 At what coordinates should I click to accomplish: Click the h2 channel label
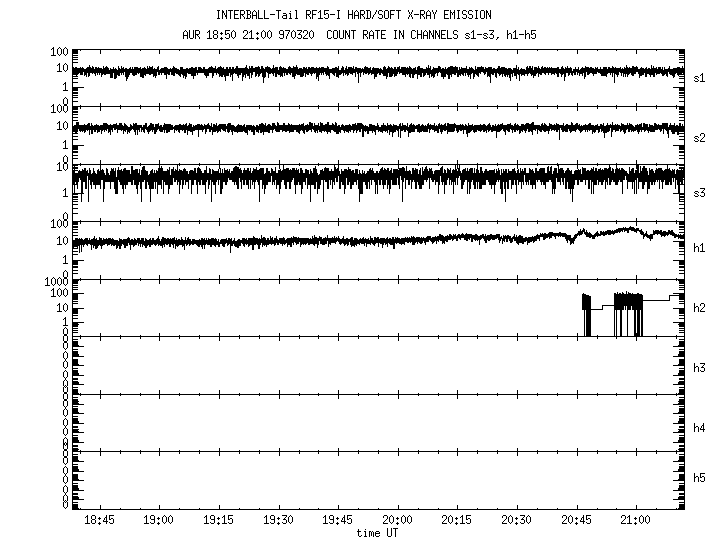pyautogui.click(x=700, y=308)
